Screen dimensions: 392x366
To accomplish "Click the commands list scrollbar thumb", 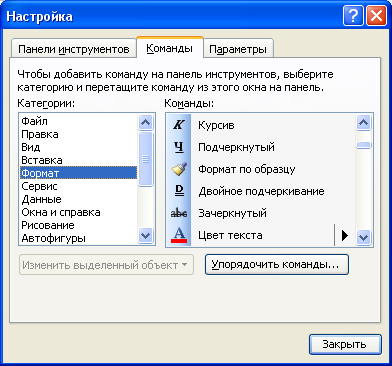I will (x=363, y=145).
